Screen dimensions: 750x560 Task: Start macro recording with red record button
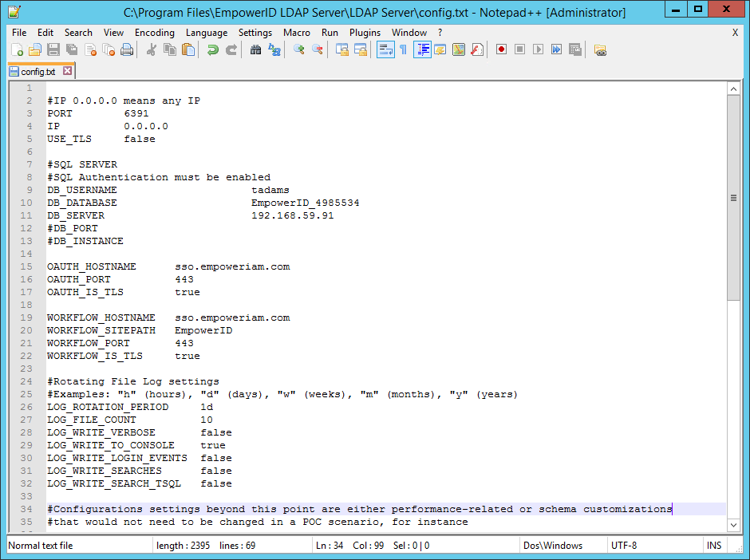(501, 50)
